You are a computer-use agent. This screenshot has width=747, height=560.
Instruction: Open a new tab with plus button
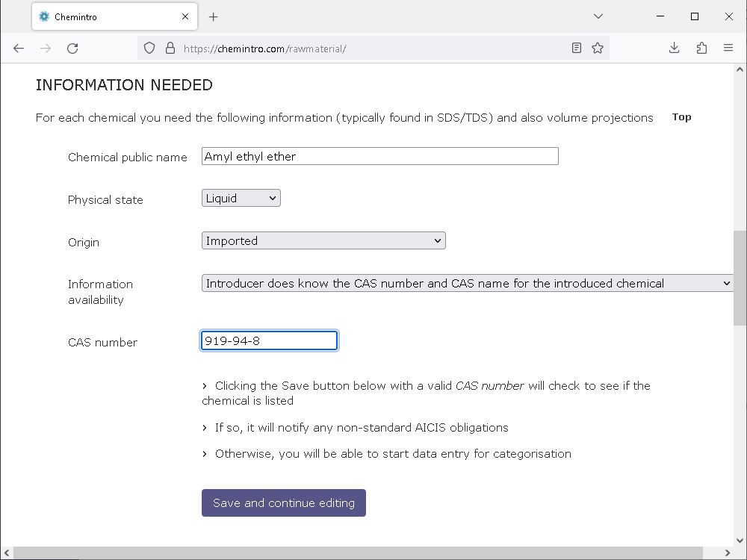(x=214, y=17)
